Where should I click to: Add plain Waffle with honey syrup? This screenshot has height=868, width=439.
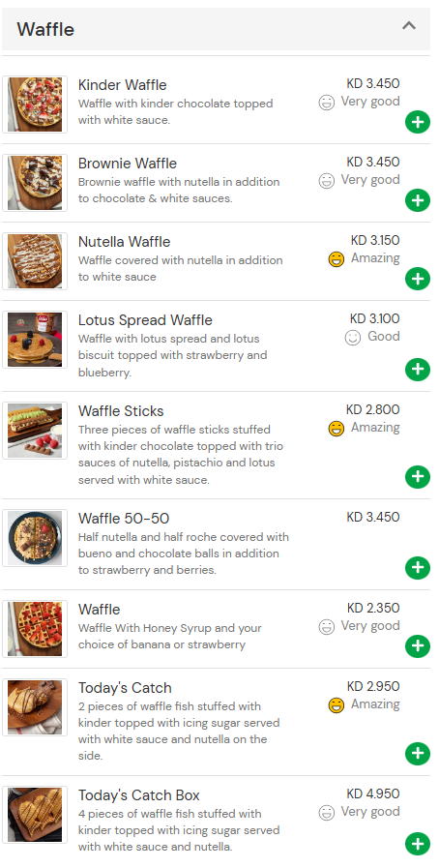click(418, 646)
